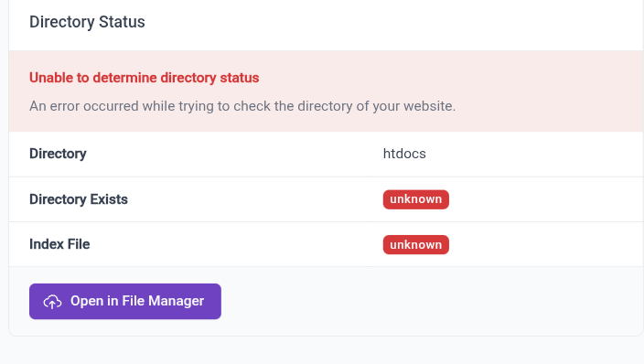Click the cloud upload icon on the purple button
This screenshot has height=364, width=644.
tap(52, 302)
